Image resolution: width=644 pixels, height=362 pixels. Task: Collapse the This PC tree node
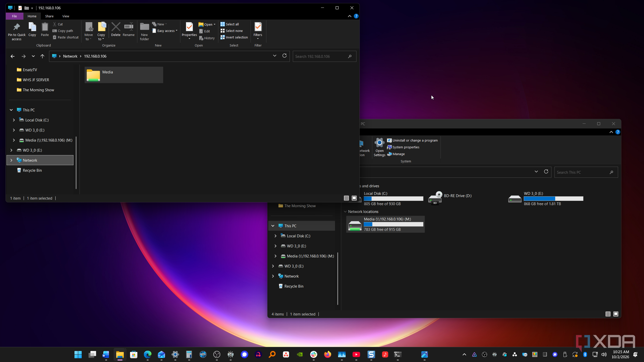coord(11,110)
